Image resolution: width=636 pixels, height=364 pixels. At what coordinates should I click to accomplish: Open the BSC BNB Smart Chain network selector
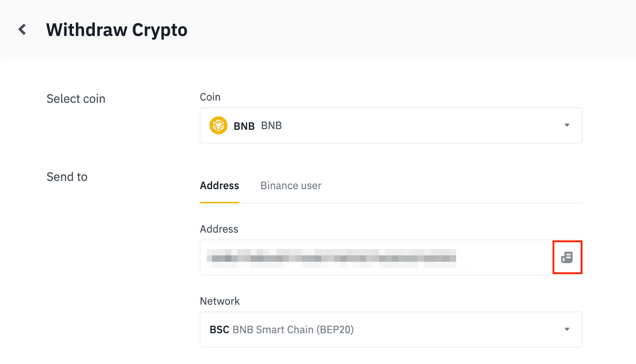(391, 329)
